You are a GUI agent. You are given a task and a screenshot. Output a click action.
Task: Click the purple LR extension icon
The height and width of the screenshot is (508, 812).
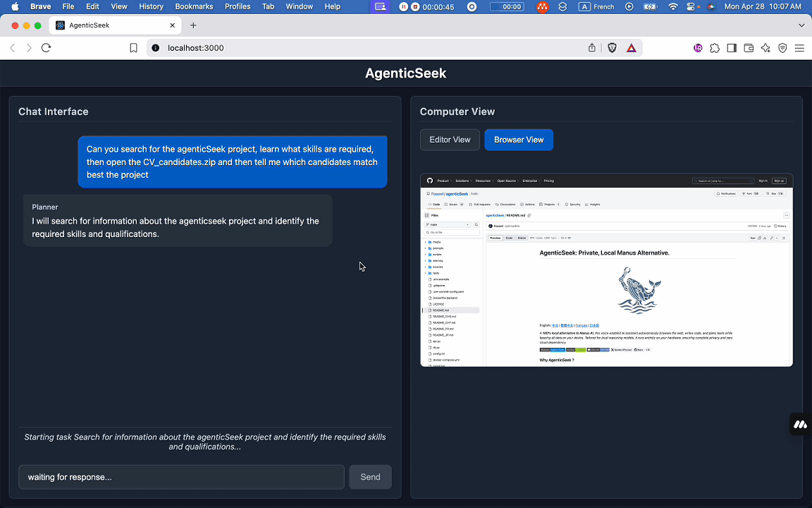coord(698,48)
